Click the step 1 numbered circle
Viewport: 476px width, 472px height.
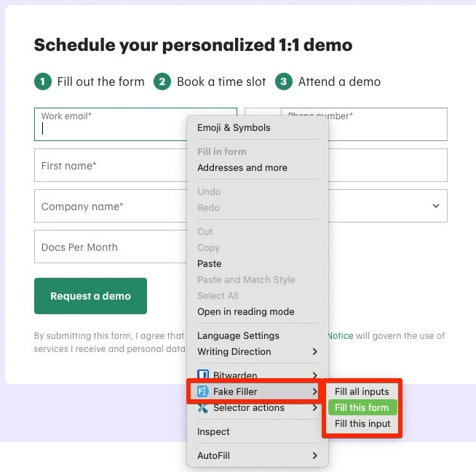(43, 81)
